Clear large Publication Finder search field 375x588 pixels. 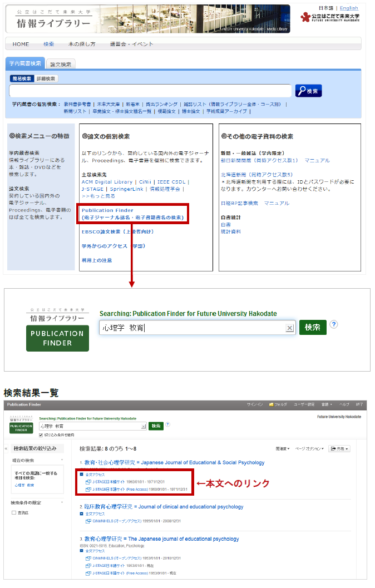289,328
